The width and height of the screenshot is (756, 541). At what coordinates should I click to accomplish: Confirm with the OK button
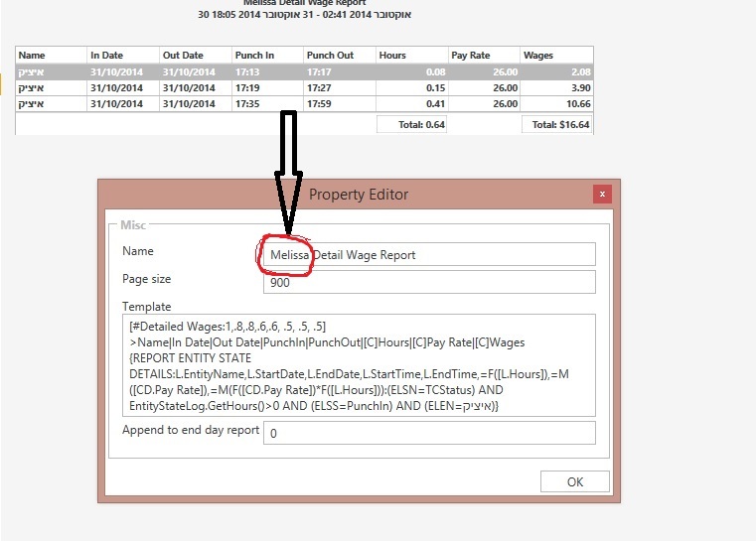[575, 481]
